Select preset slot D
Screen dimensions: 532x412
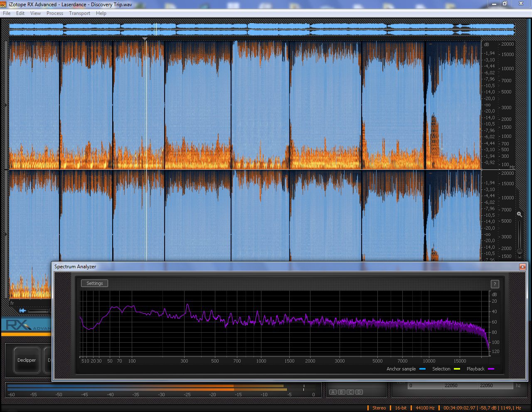point(359,392)
